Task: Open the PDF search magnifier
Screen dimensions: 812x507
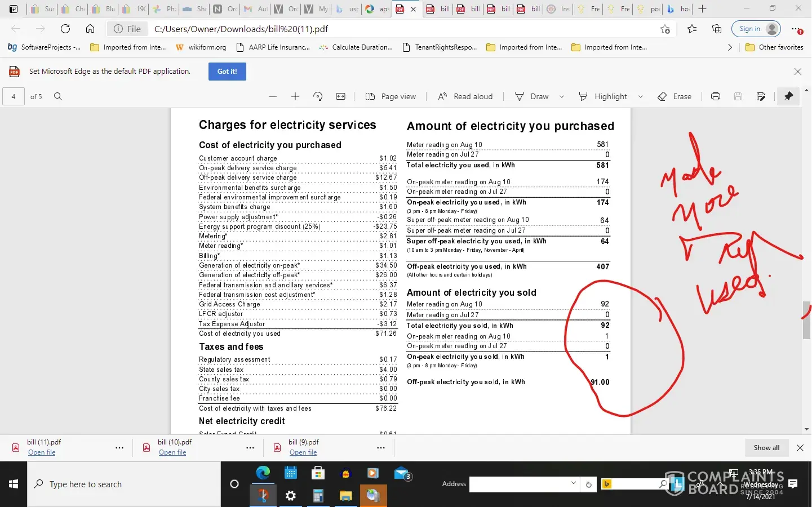Action: [x=58, y=96]
